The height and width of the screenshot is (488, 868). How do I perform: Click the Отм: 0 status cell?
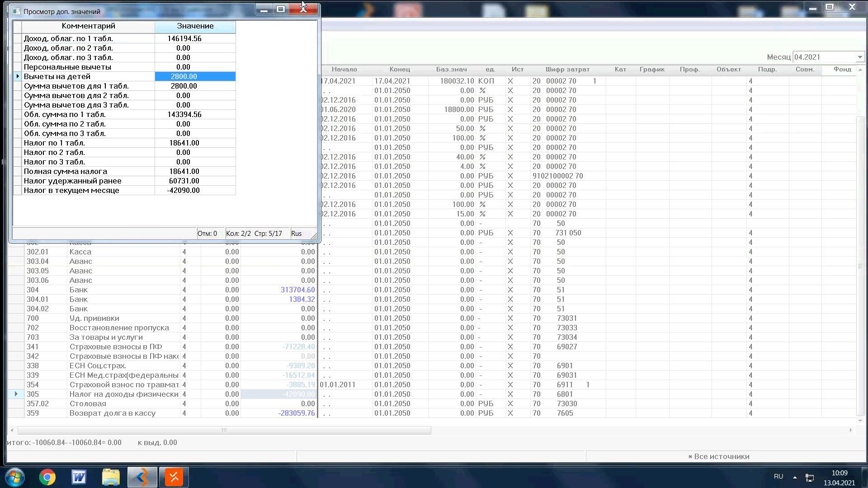[207, 234]
